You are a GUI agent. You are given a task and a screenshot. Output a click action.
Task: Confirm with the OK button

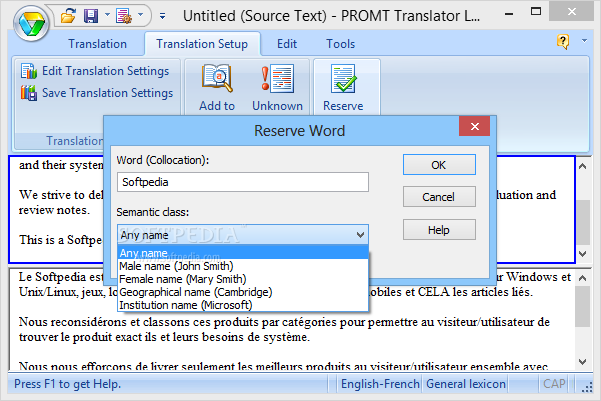point(439,165)
